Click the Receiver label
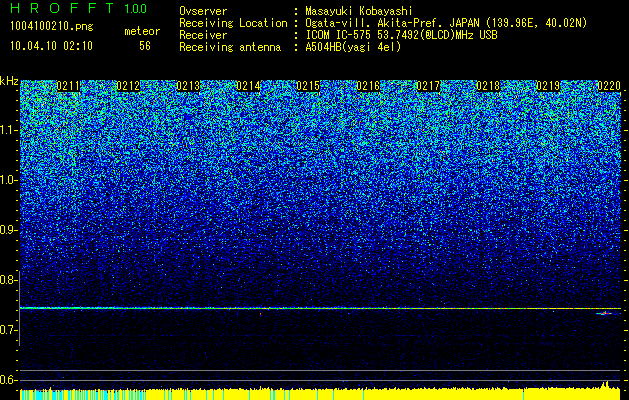This screenshot has width=629, height=400. click(x=203, y=35)
